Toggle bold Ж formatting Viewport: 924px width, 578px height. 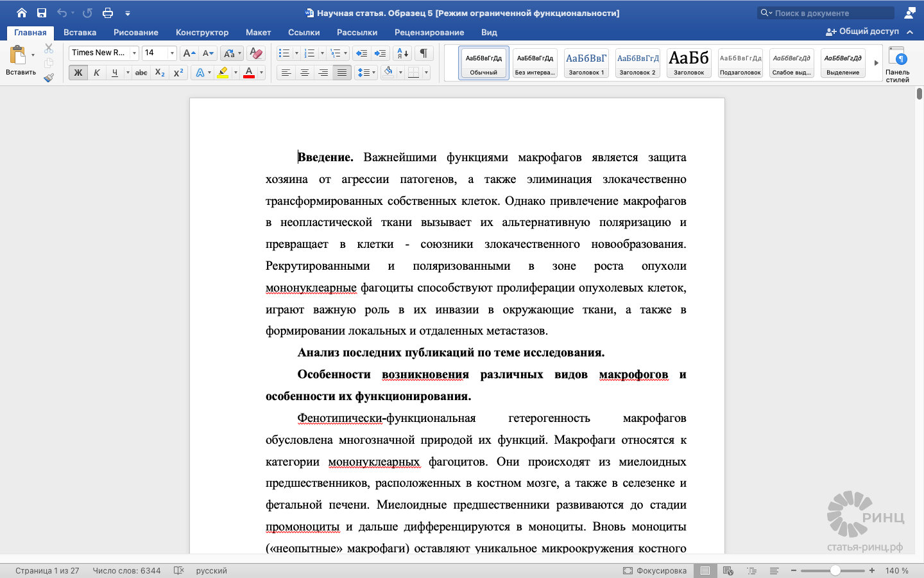78,73
